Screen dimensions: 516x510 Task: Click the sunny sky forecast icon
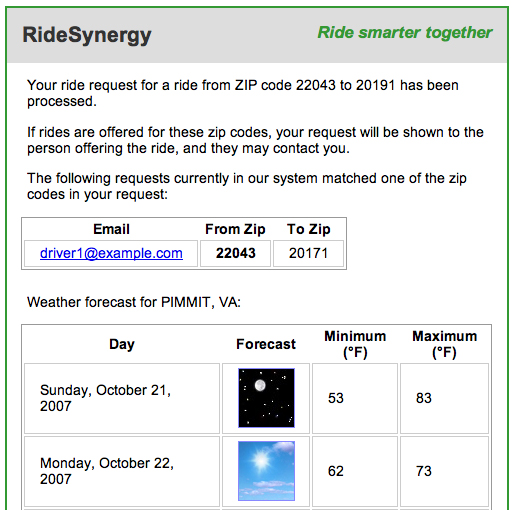(x=266, y=471)
